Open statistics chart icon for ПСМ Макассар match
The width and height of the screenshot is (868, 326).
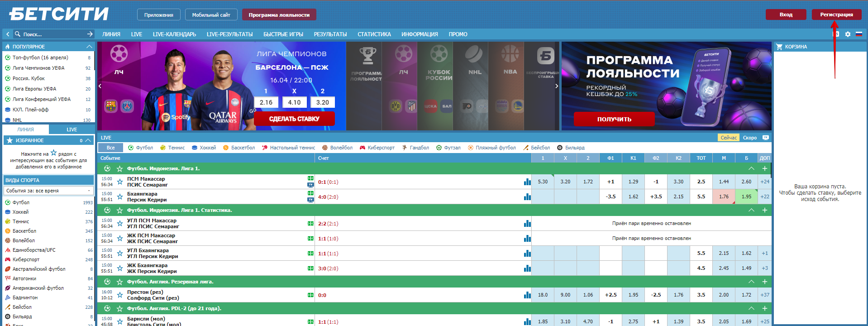coord(527,182)
